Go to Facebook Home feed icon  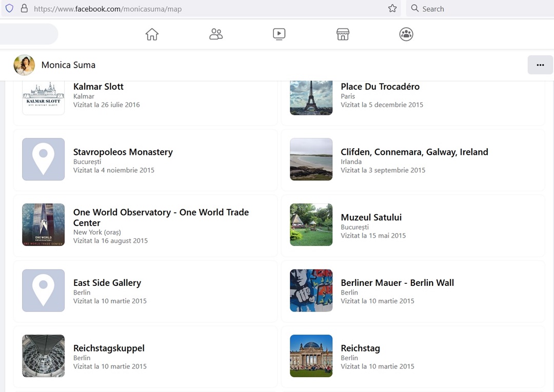click(152, 34)
